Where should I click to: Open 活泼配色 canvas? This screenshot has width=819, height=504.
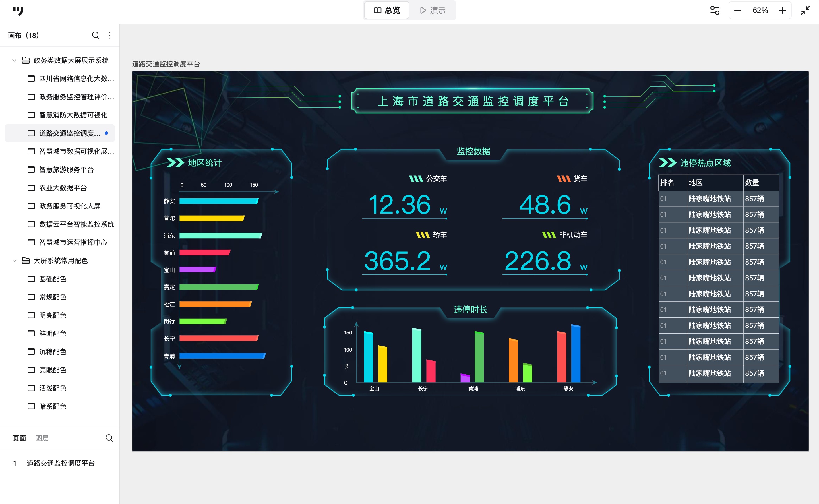point(60,388)
